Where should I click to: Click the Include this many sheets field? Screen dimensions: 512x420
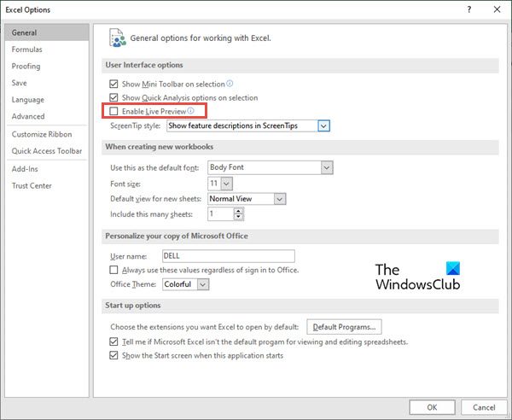221,214
